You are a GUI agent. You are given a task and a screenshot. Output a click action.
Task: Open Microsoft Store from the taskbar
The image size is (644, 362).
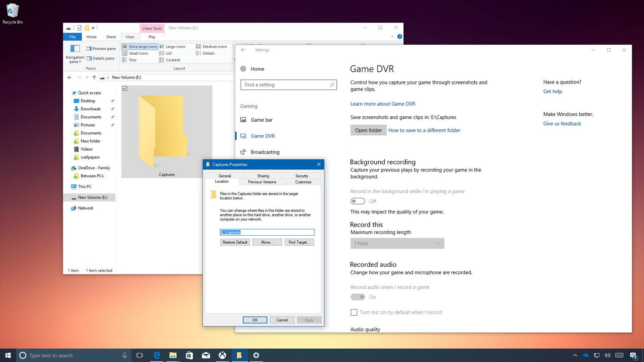189,355
